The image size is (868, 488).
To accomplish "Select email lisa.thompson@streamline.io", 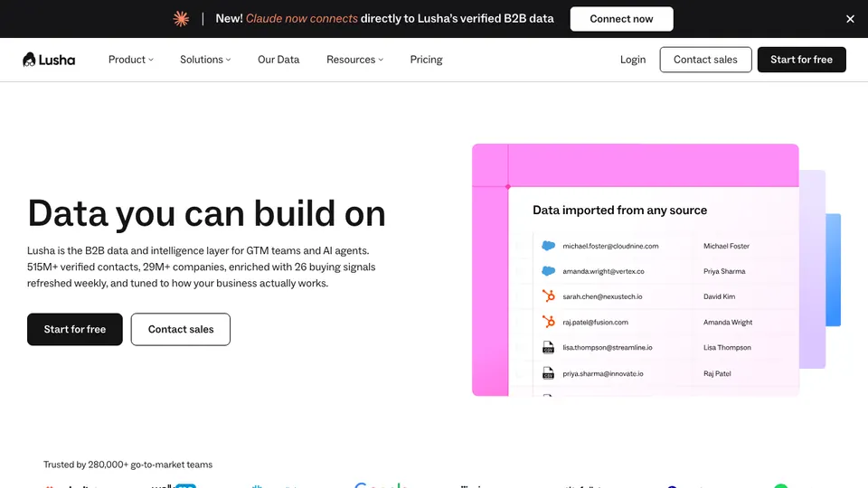I will pyautogui.click(x=608, y=347).
